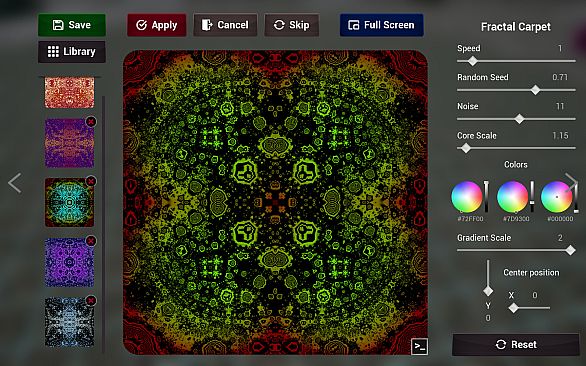
Task: Remove the violet pattern preset
Action: [x=91, y=241]
